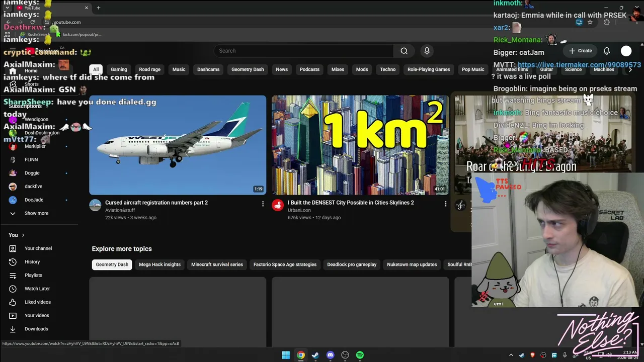The height and width of the screenshot is (362, 644).
Task: Click the Create button
Action: [x=580, y=51]
